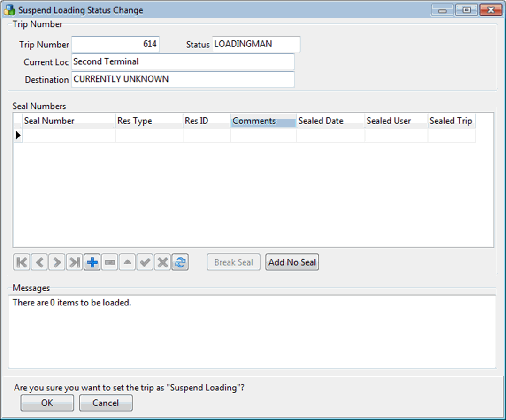Click message 'There are 0 items to be loaded.'
Image resolution: width=506 pixels, height=420 pixels.
[72, 303]
